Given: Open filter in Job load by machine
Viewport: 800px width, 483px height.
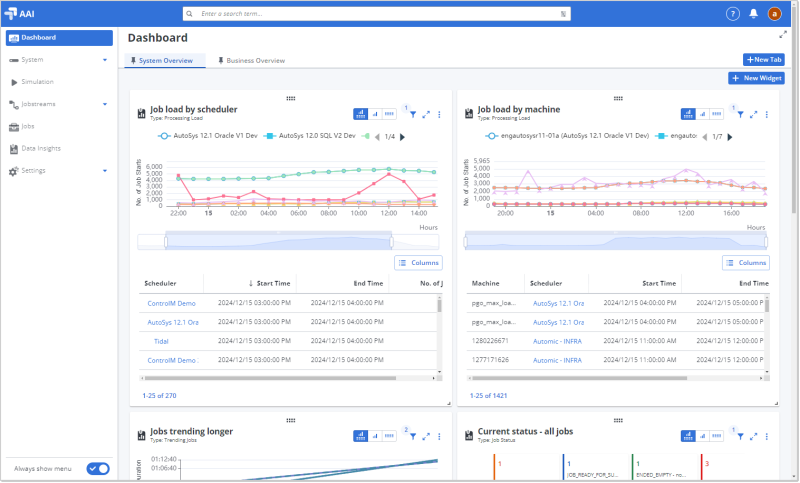Looking at the screenshot, I should tap(740, 114).
